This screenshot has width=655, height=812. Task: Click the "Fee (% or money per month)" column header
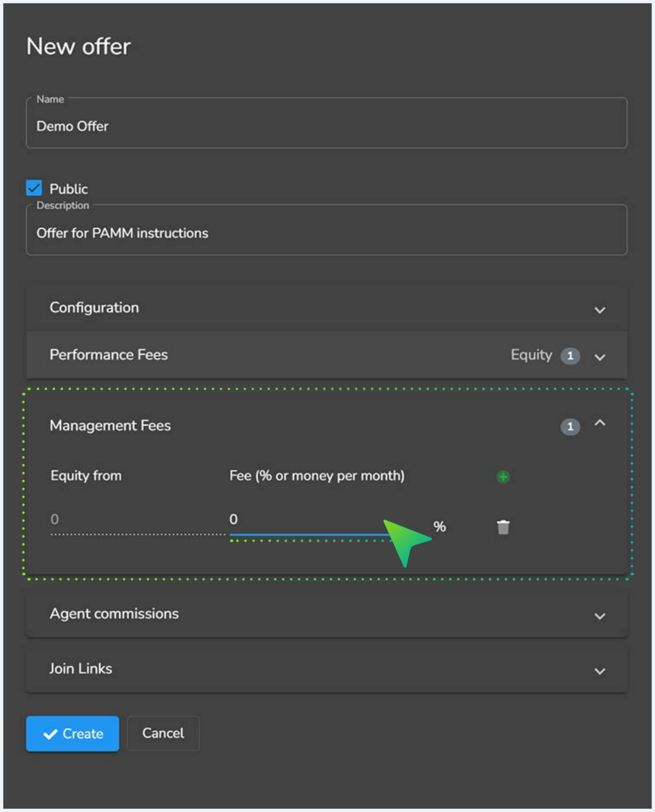tap(317, 476)
